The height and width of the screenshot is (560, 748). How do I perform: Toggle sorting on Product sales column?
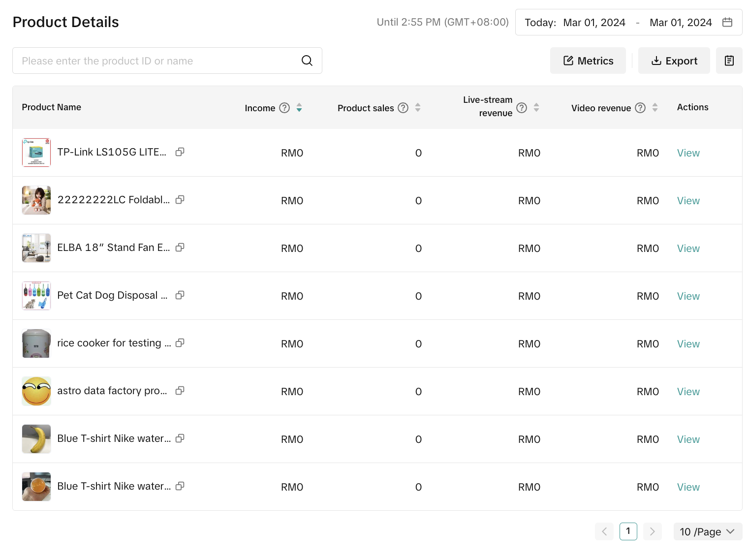click(418, 108)
